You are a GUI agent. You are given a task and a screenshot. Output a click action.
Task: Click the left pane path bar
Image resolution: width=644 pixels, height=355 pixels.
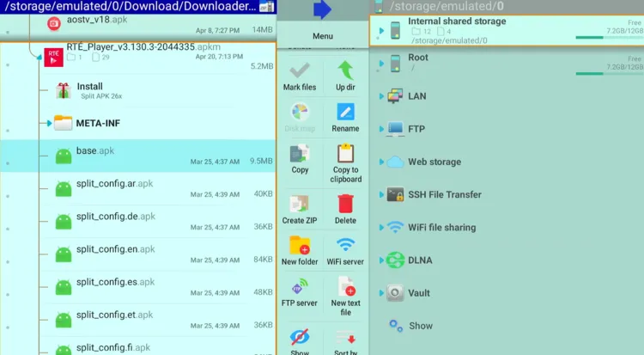(138, 7)
